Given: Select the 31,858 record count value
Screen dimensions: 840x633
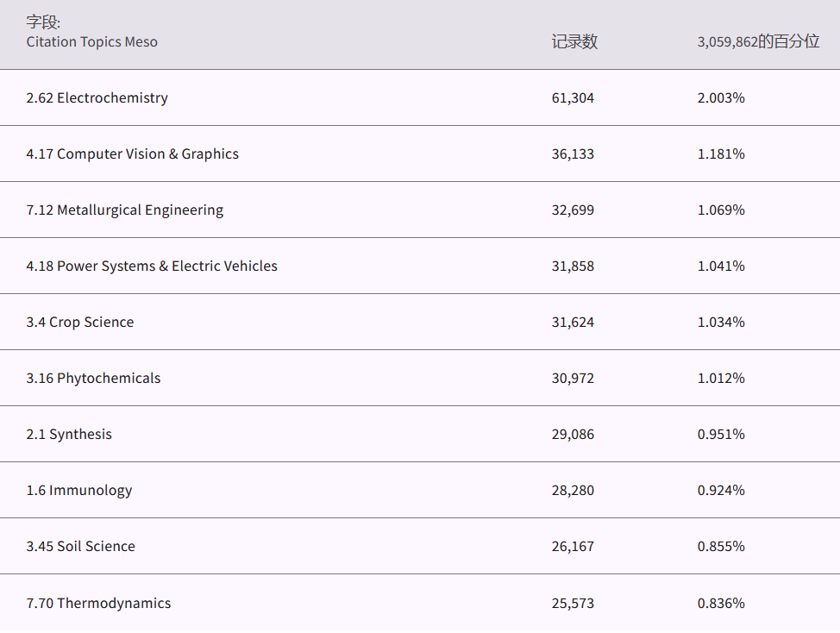Looking at the screenshot, I should point(573,266).
